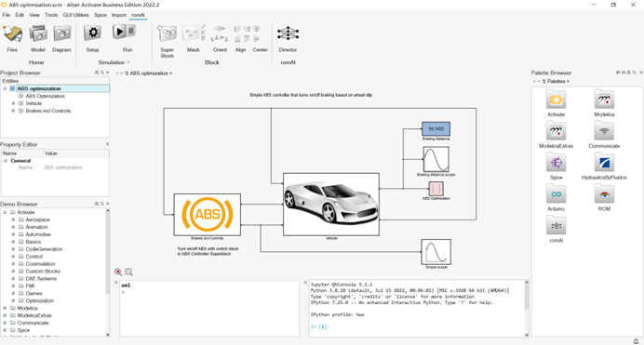Click the Diagram ribbon icon
The height and width of the screenshot is (345, 644).
62,33
